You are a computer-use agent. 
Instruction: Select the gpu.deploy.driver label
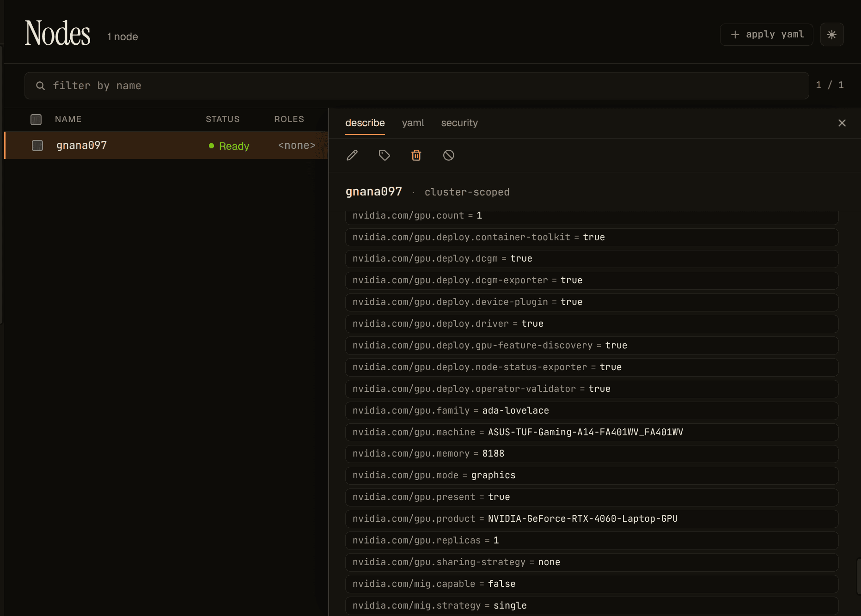click(x=592, y=324)
